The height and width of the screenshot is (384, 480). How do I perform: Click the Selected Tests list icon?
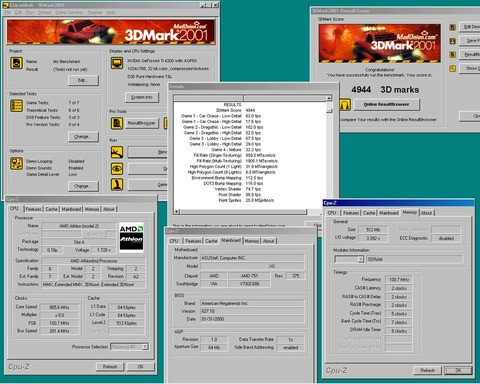pos(16,106)
